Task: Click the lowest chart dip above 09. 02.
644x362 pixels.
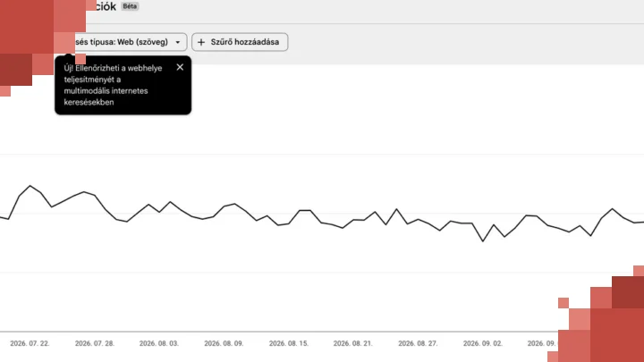Action: [x=483, y=241]
